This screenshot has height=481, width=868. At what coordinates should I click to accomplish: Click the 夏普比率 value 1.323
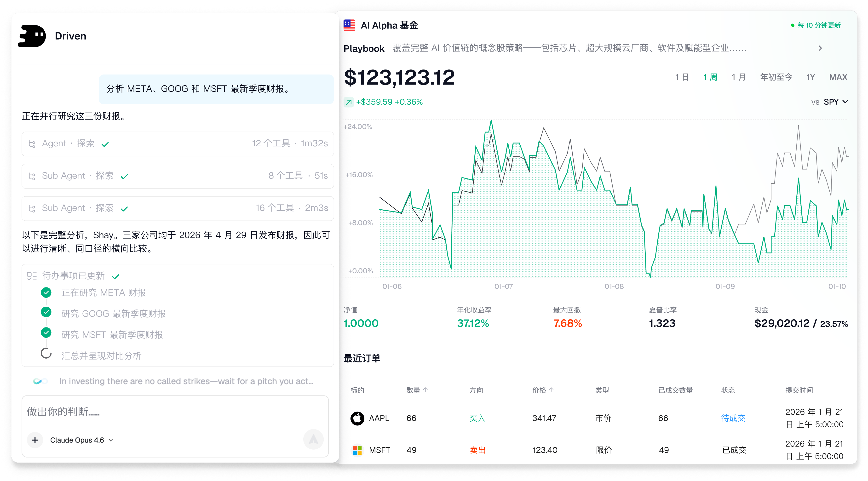pyautogui.click(x=662, y=323)
